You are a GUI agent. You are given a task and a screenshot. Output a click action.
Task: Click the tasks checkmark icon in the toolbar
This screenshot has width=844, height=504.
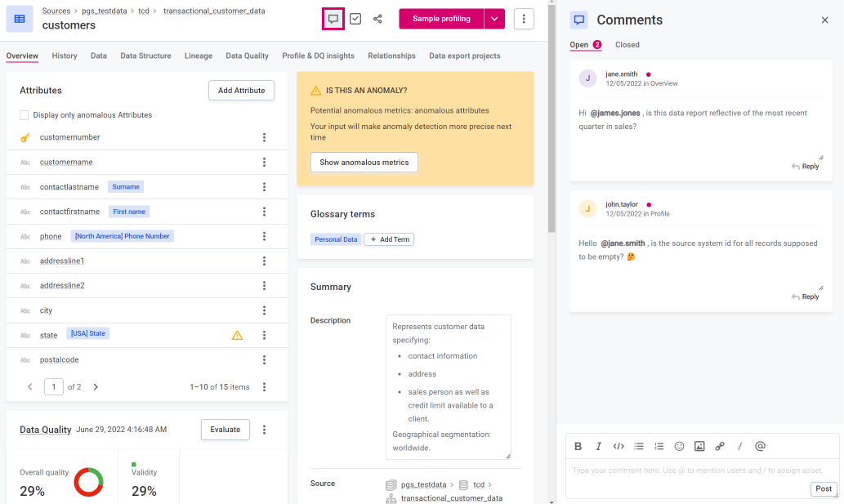355,18
